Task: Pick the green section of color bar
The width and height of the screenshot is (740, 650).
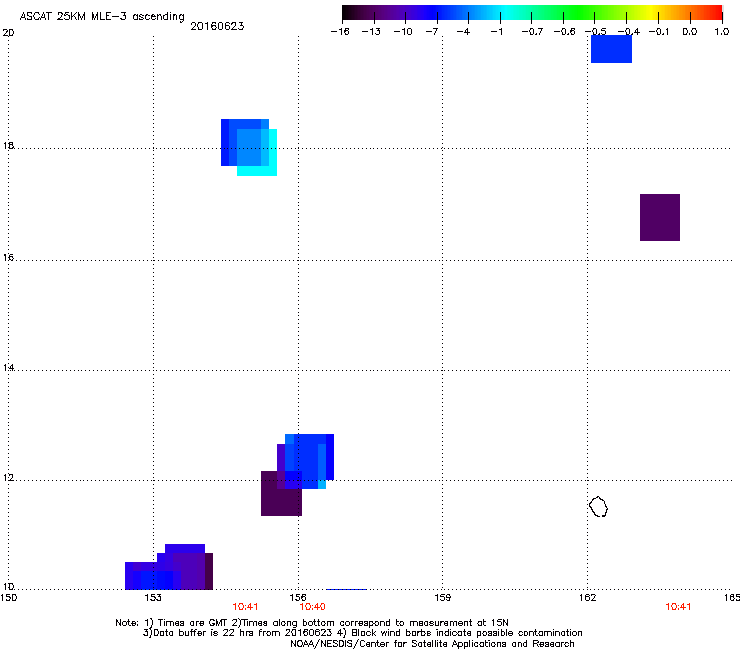Action: (x=580, y=13)
